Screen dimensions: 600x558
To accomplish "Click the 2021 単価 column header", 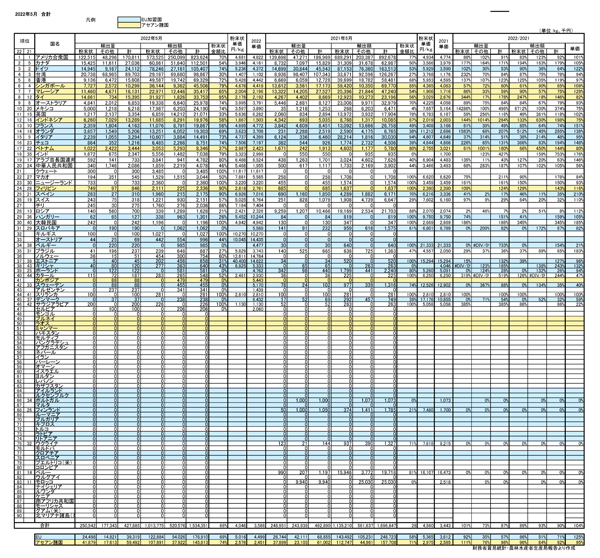I will click(x=443, y=44).
